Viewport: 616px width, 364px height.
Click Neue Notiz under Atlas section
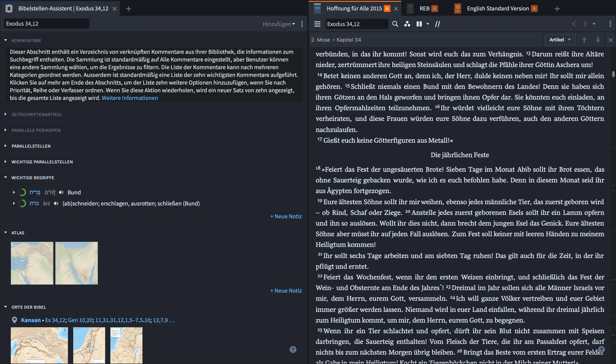pyautogui.click(x=286, y=291)
